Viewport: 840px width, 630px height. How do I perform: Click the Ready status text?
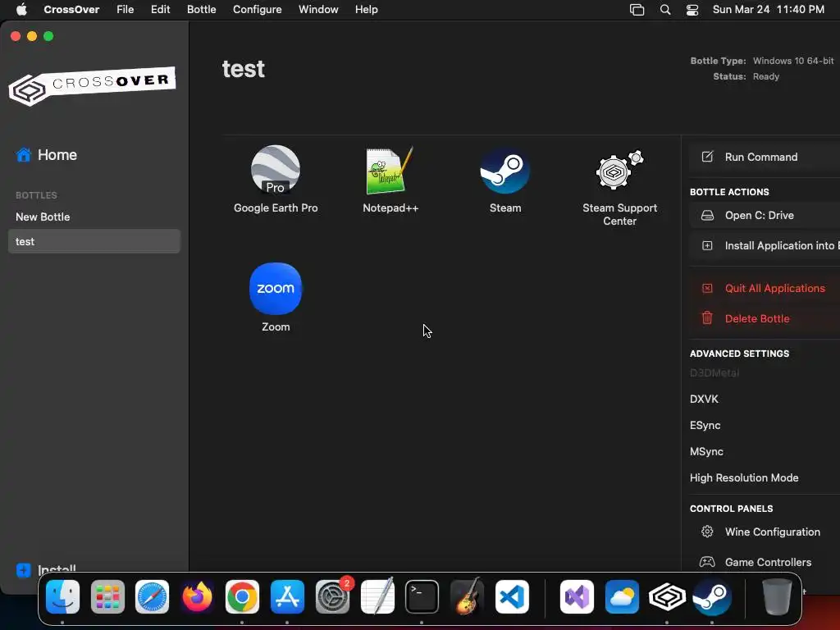766,76
